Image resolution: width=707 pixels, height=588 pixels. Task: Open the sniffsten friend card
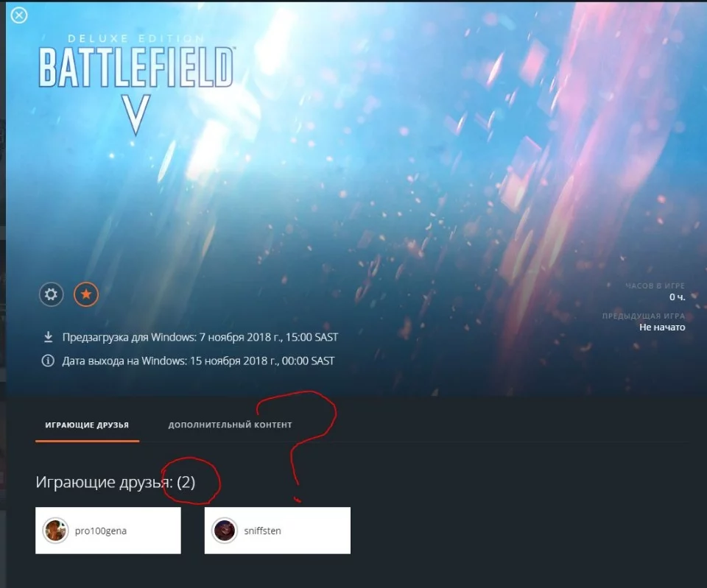coord(278,531)
